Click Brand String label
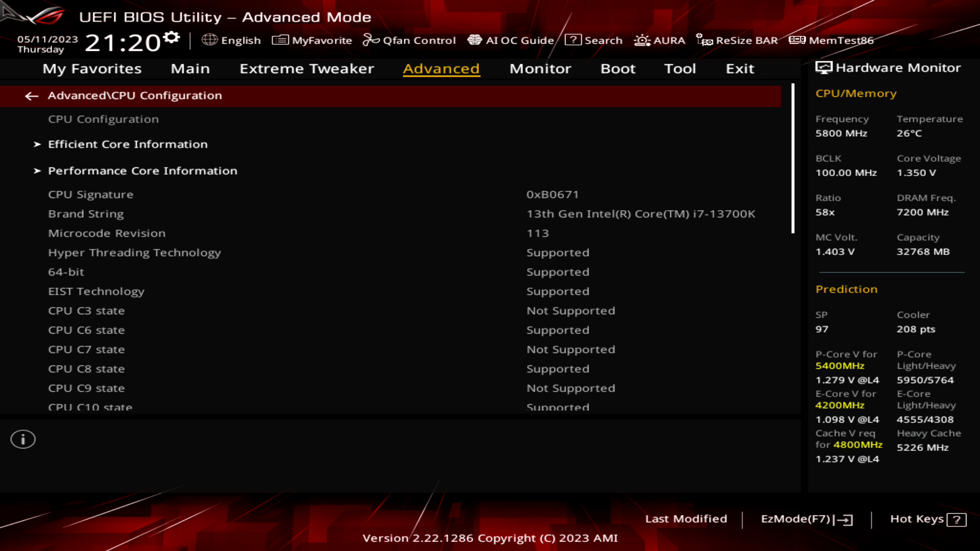This screenshot has width=980, height=551. coord(86,214)
